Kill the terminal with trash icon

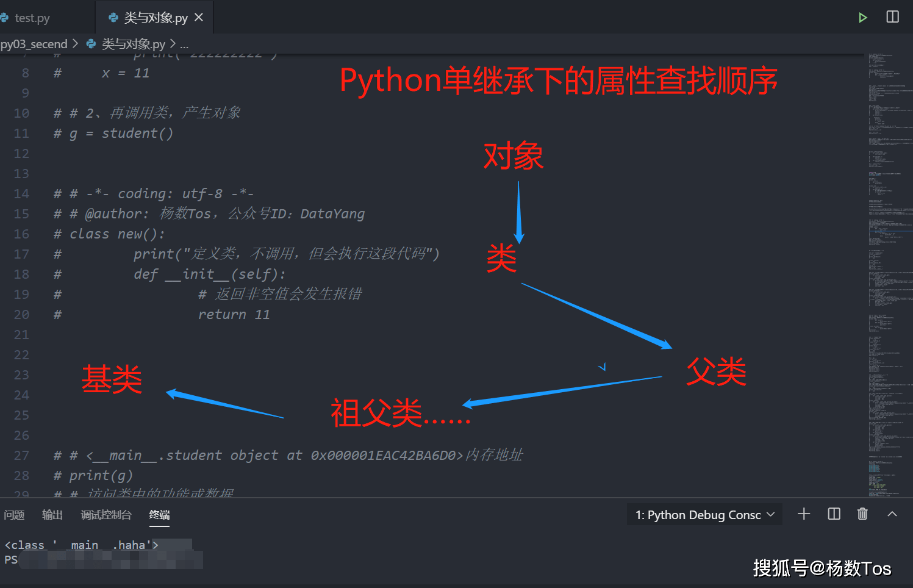pyautogui.click(x=862, y=514)
